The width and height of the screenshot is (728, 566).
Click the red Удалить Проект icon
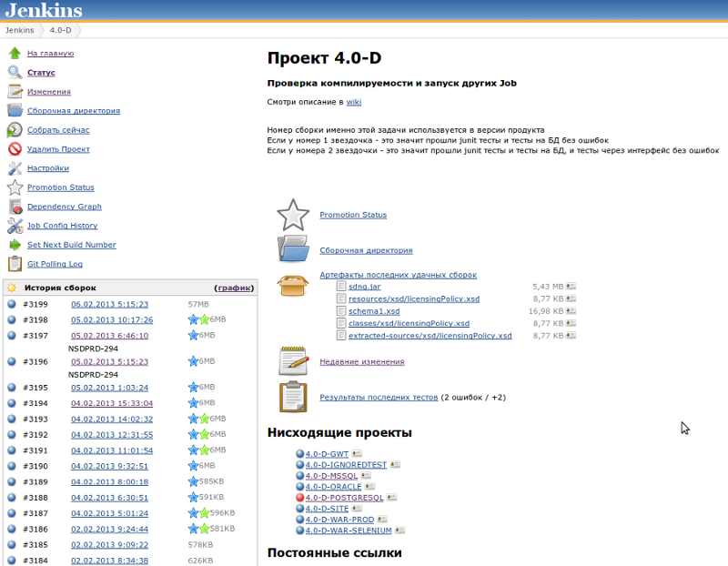(x=15, y=148)
